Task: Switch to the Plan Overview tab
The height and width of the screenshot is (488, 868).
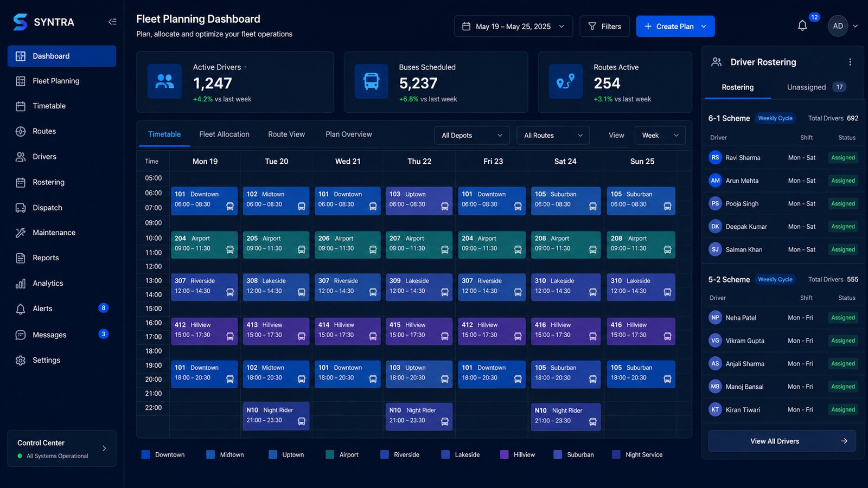Action: [x=349, y=134]
